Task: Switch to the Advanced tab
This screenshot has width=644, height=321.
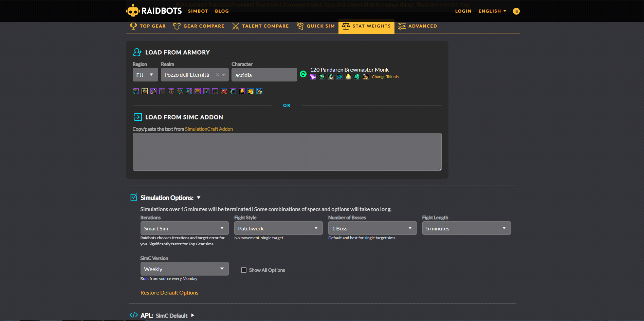Action: [418, 26]
